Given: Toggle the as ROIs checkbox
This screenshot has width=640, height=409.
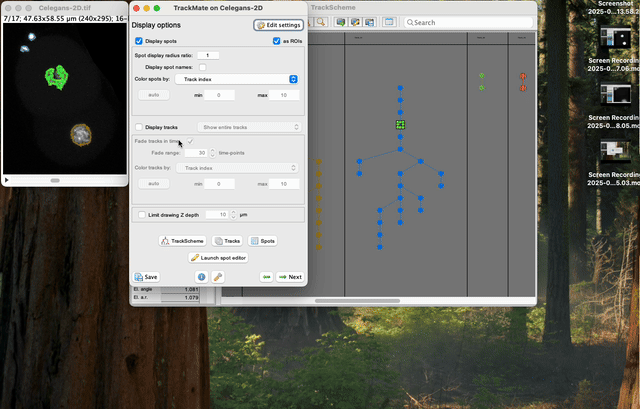Looking at the screenshot, I should tap(277, 41).
